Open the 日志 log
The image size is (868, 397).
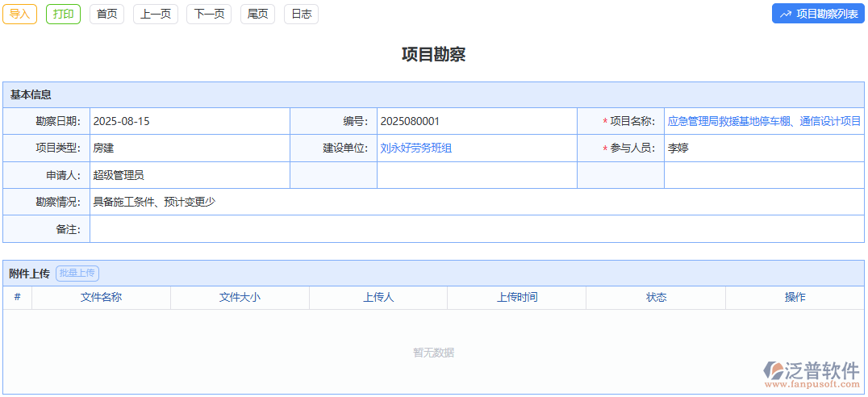click(x=301, y=14)
